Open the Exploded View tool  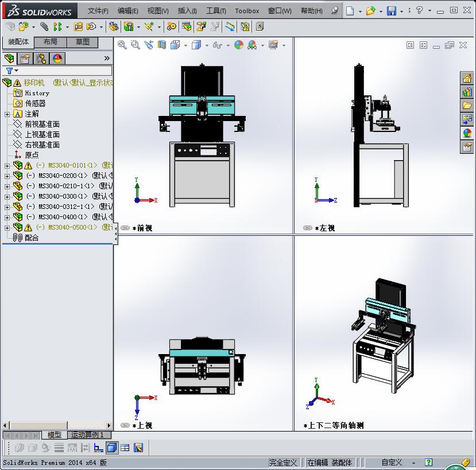coord(200,26)
